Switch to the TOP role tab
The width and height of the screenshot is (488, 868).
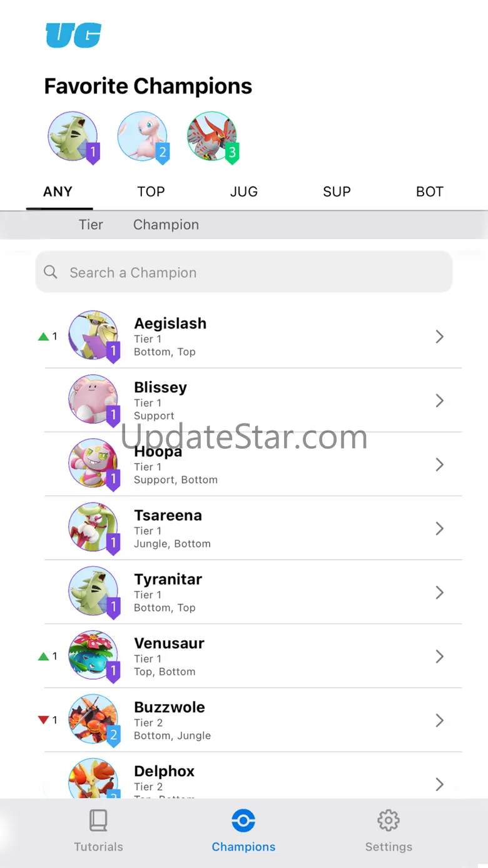151,191
